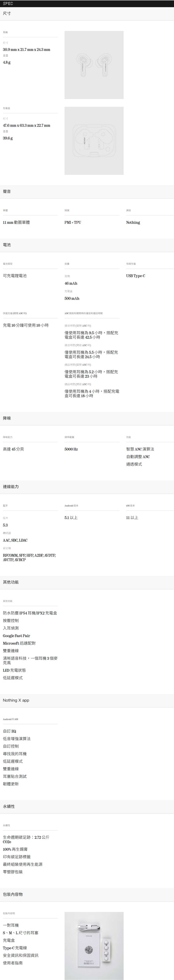Click the 零塑膠包裝 sustainability item

(x=13, y=872)
